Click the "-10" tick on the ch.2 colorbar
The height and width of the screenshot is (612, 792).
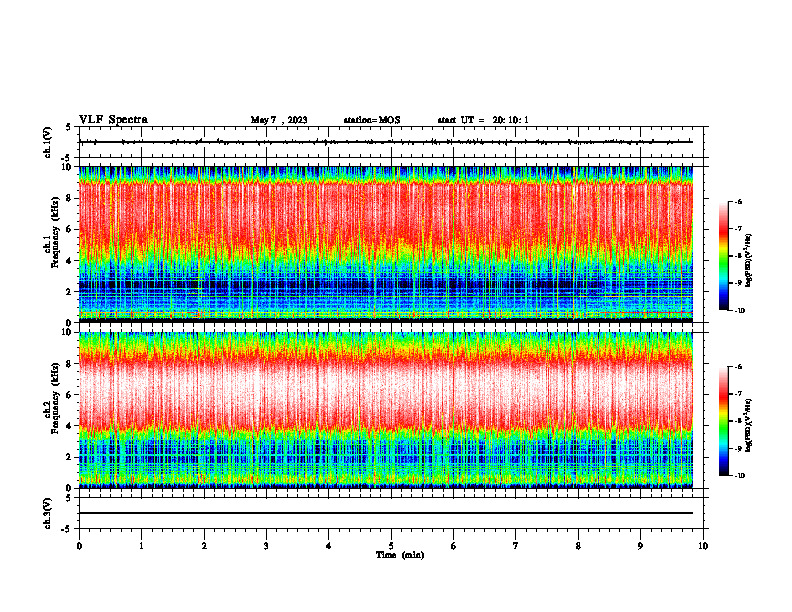[x=739, y=476]
